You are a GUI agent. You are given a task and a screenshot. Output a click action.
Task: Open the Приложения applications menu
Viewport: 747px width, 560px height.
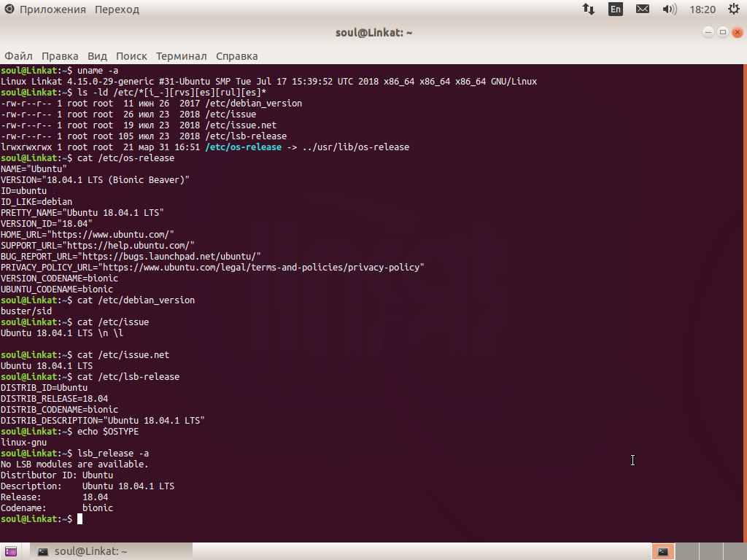[x=53, y=9]
